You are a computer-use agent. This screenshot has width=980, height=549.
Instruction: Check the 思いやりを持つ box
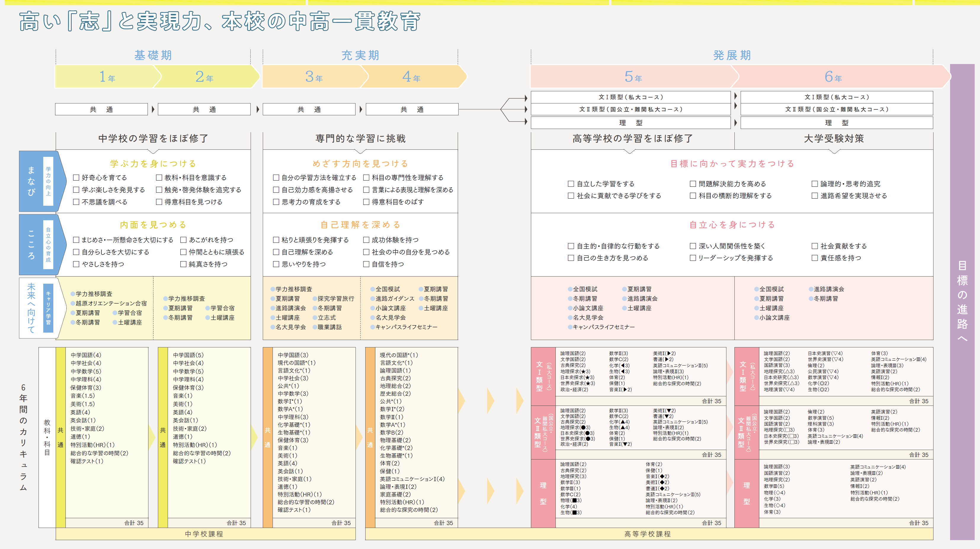click(x=276, y=264)
